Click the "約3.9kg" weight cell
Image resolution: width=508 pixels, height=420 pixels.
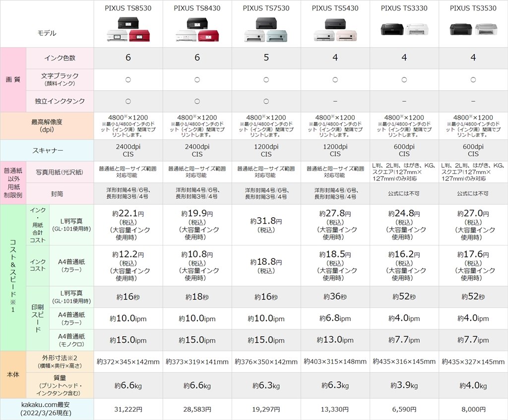(x=404, y=385)
